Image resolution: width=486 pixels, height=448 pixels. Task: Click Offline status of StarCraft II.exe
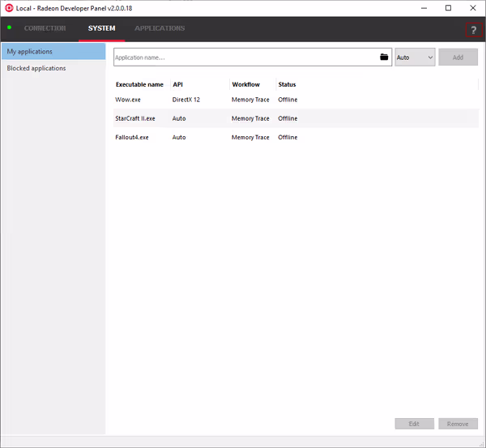point(288,118)
